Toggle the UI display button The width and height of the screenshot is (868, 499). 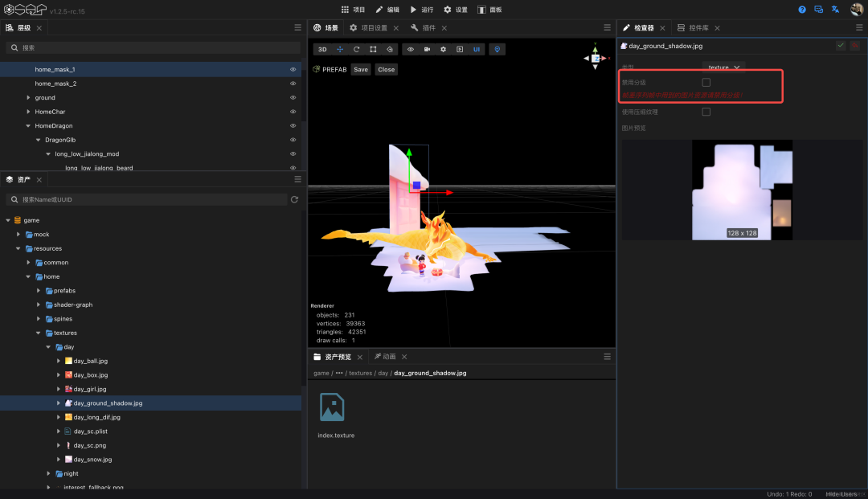pyautogui.click(x=476, y=49)
